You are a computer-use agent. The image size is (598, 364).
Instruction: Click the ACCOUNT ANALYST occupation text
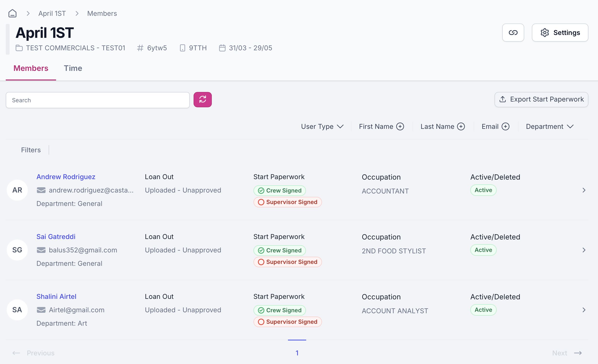tap(395, 311)
